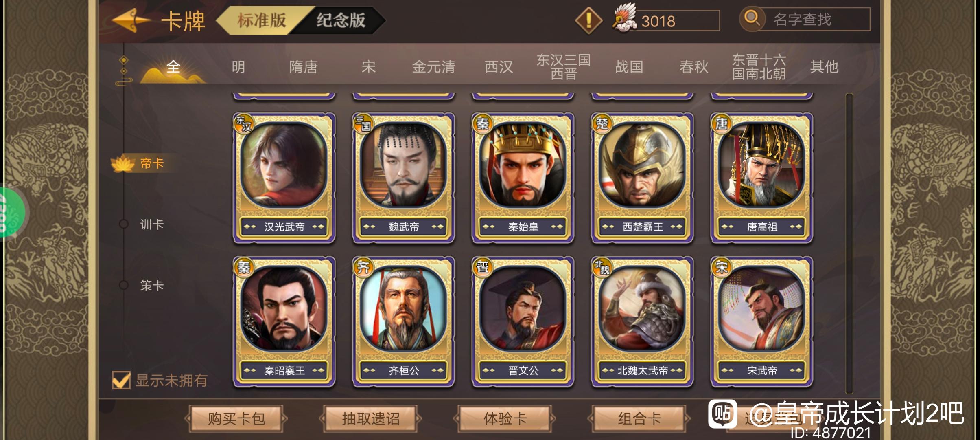The image size is (980, 440).
Task: Click the golden back arrow icon
Action: pyautogui.click(x=130, y=20)
